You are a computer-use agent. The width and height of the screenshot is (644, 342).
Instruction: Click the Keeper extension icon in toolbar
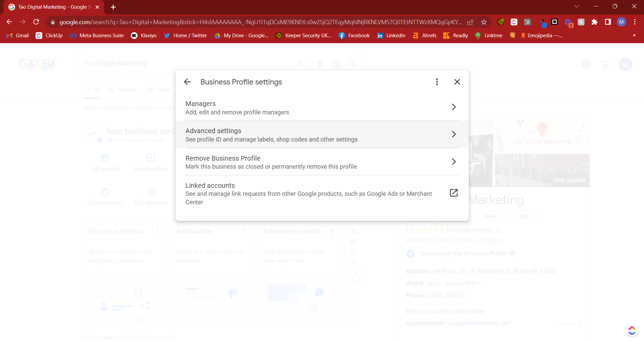coord(500,22)
